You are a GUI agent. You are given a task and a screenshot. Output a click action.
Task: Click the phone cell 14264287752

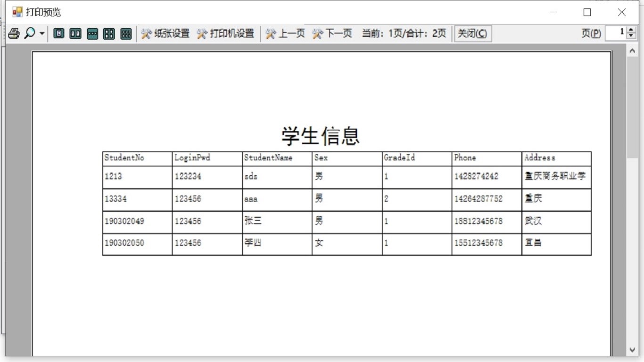487,199
